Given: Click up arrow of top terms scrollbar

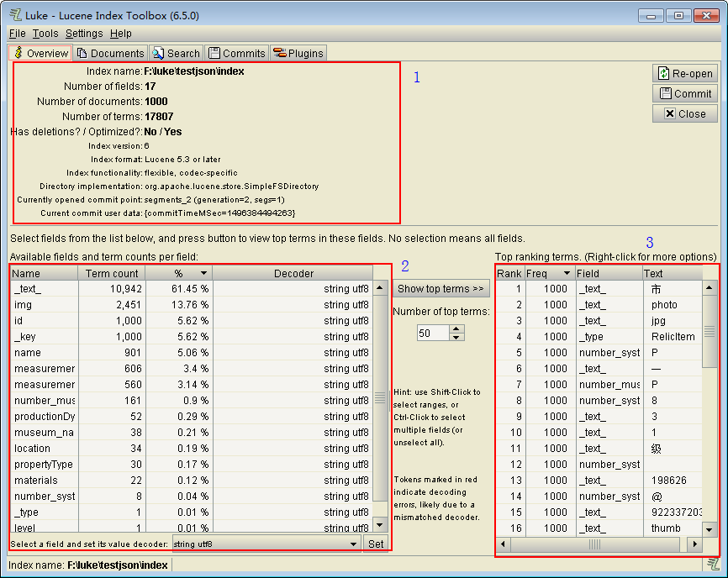Looking at the screenshot, I should (709, 288).
